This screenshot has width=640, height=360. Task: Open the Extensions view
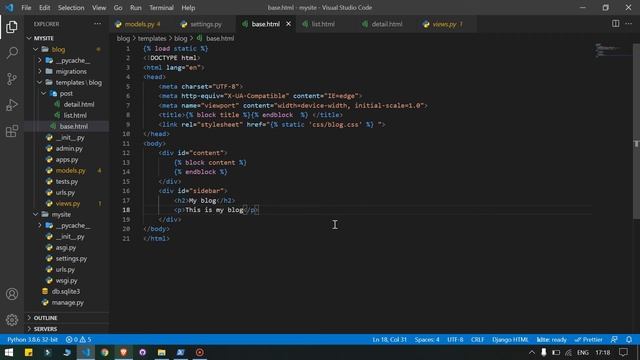click(12, 131)
